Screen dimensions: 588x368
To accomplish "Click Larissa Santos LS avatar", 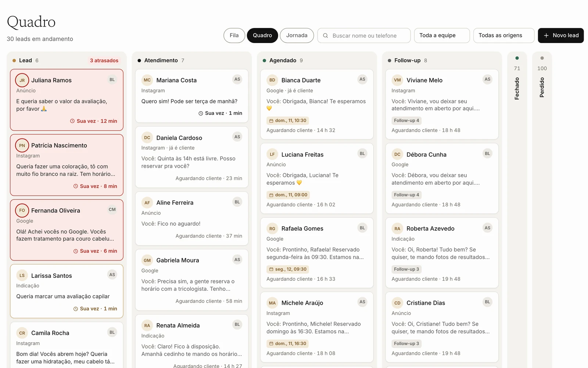I will 22,276.
